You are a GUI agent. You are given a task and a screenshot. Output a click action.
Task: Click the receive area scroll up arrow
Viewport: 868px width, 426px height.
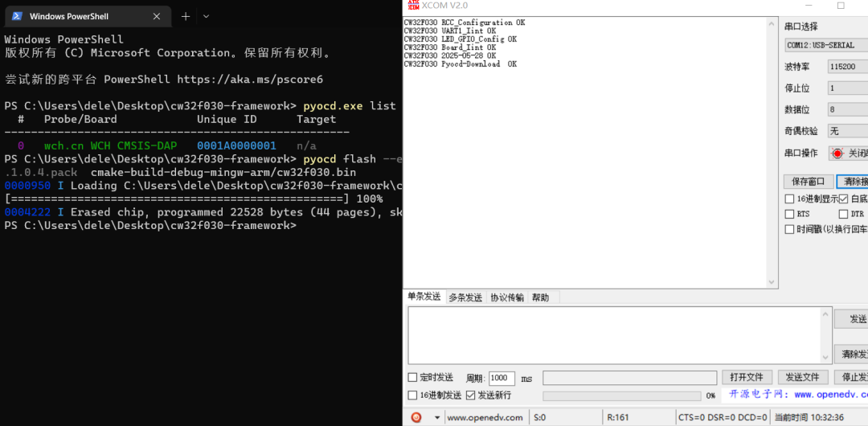click(x=772, y=23)
